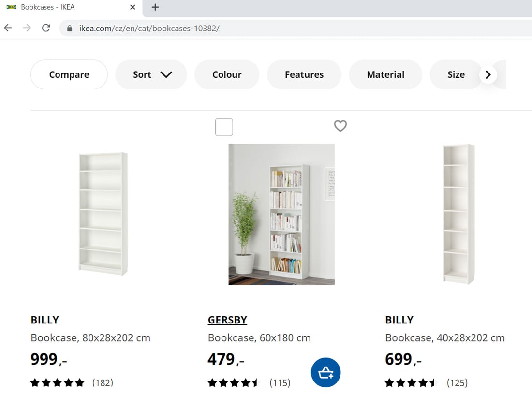The width and height of the screenshot is (532, 396).
Task: Expand more filters with the right chevron
Action: pyautogui.click(x=488, y=74)
